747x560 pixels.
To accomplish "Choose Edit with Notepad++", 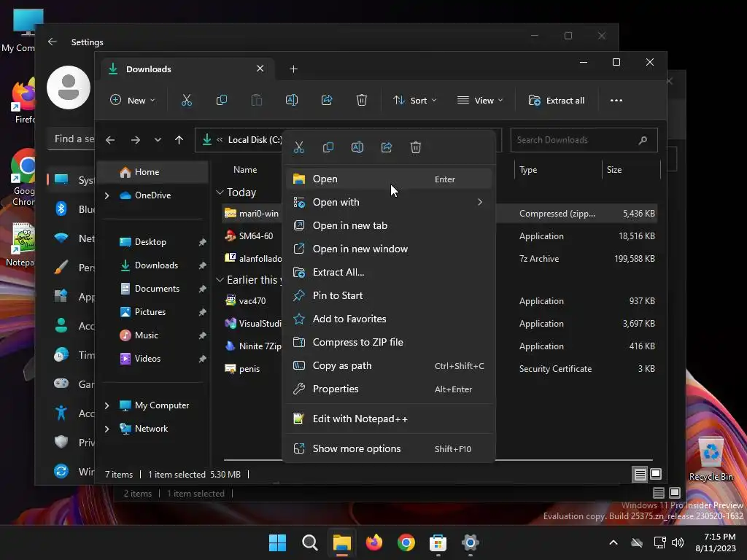I will pyautogui.click(x=389, y=419).
